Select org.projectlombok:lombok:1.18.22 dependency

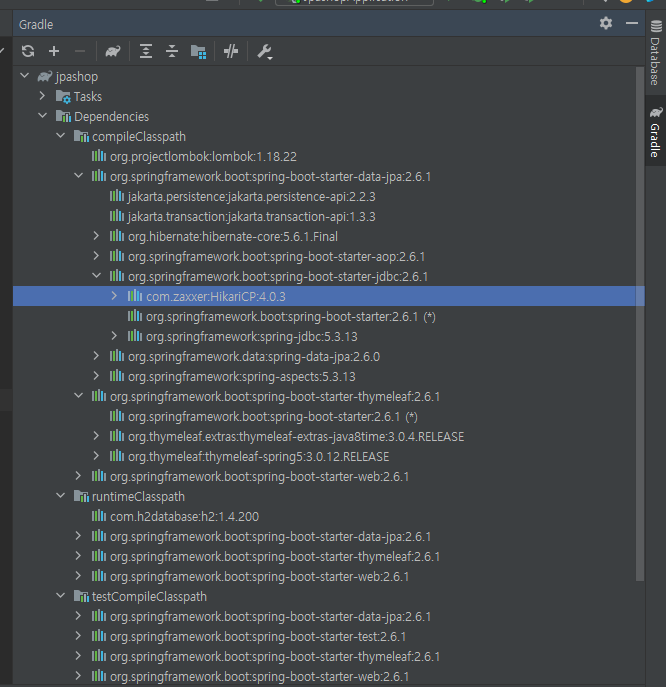(203, 156)
